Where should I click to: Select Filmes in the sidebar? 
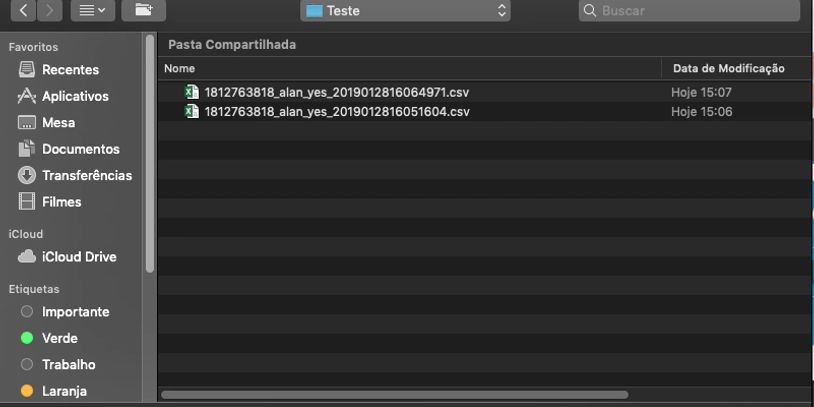[61, 202]
